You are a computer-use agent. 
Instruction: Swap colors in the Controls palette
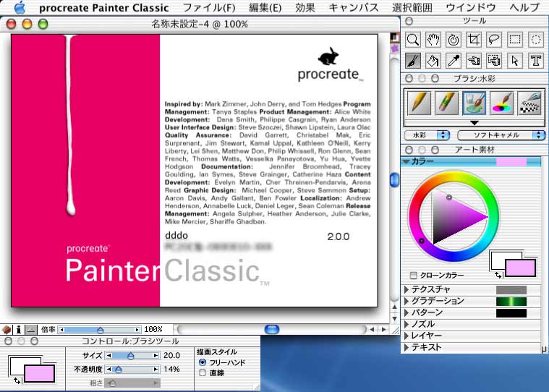coord(17,380)
